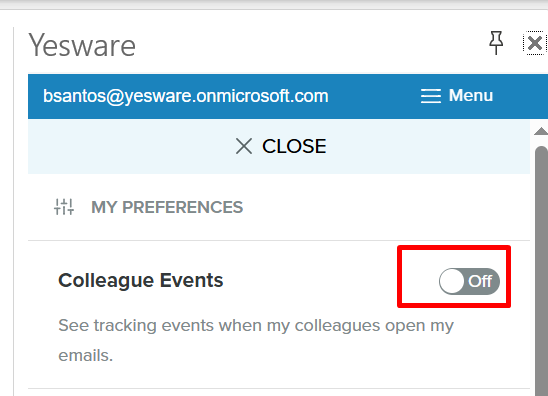Click the Off label on the toggle
The image size is (548, 396).
coord(480,281)
